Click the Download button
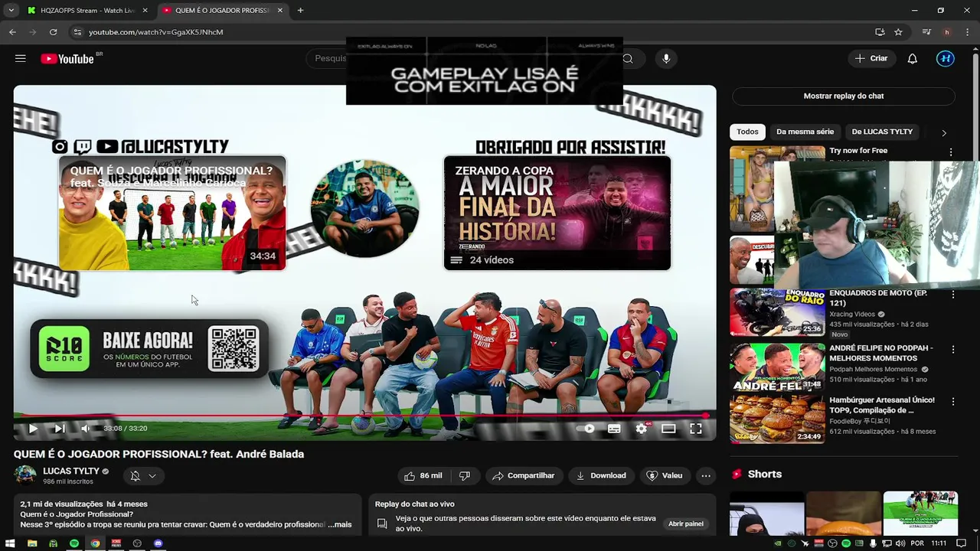980x551 pixels. pos(601,476)
